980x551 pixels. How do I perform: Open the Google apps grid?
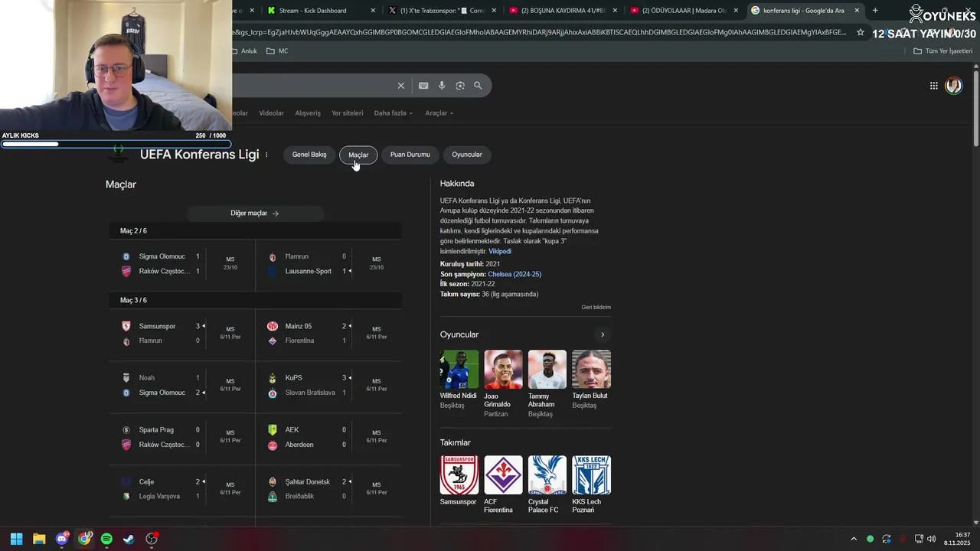(934, 86)
